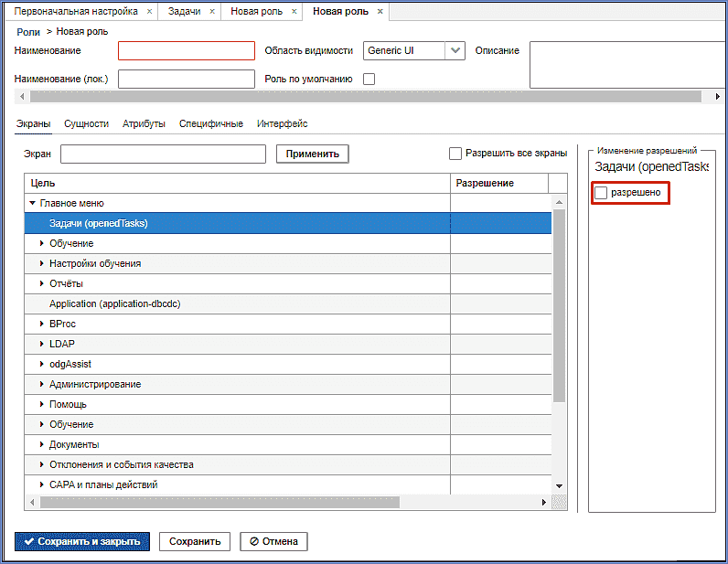728x564 pixels.
Task: Enable Разрешить все экраны checkbox
Action: tap(455, 154)
